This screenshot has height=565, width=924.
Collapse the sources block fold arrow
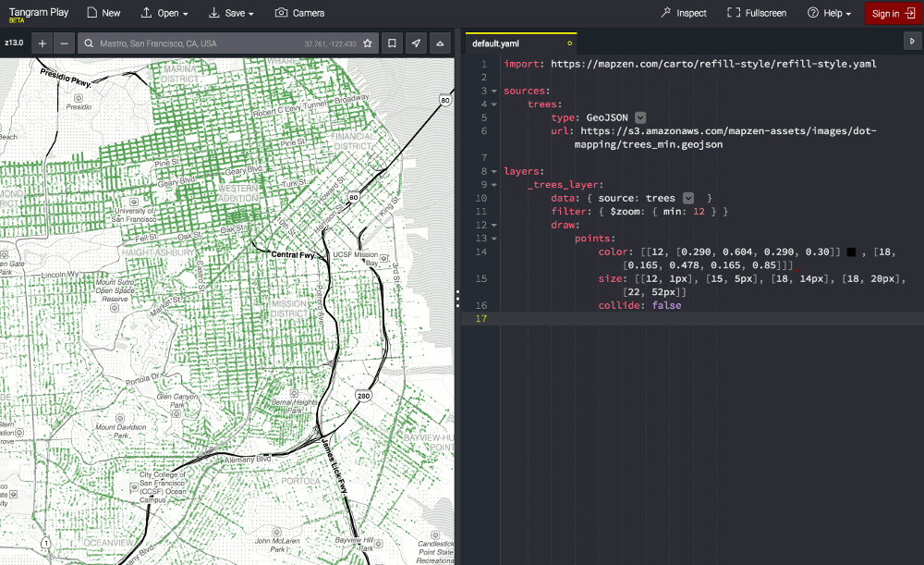click(493, 91)
